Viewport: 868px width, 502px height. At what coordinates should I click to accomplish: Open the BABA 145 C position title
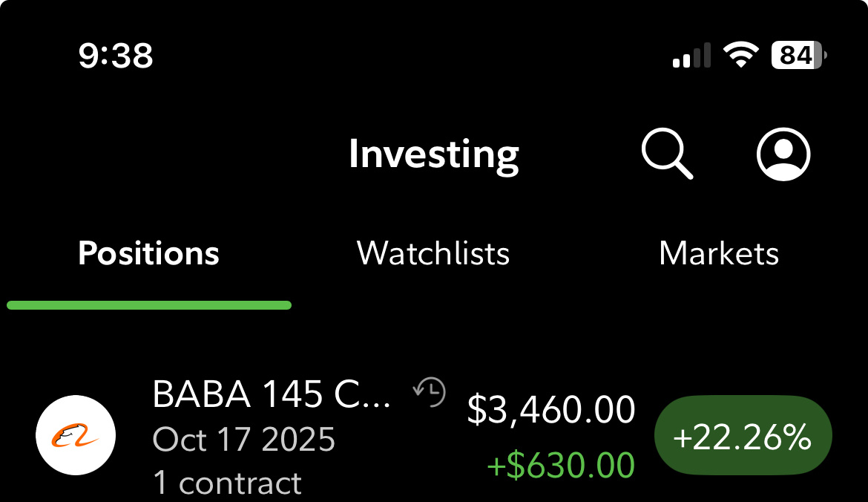coord(271,394)
